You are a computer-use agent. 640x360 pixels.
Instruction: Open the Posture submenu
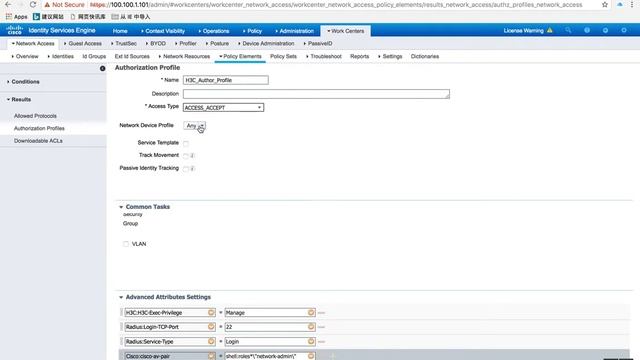[x=217, y=43]
